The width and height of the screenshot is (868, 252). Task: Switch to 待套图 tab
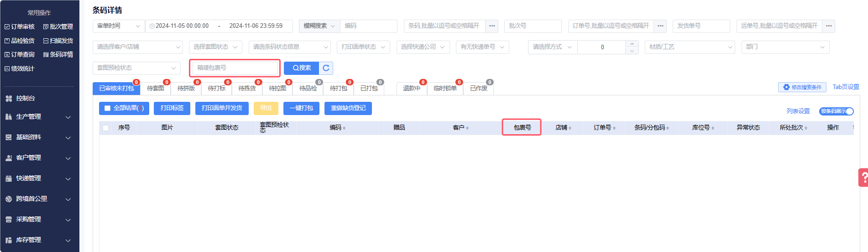[x=156, y=89]
